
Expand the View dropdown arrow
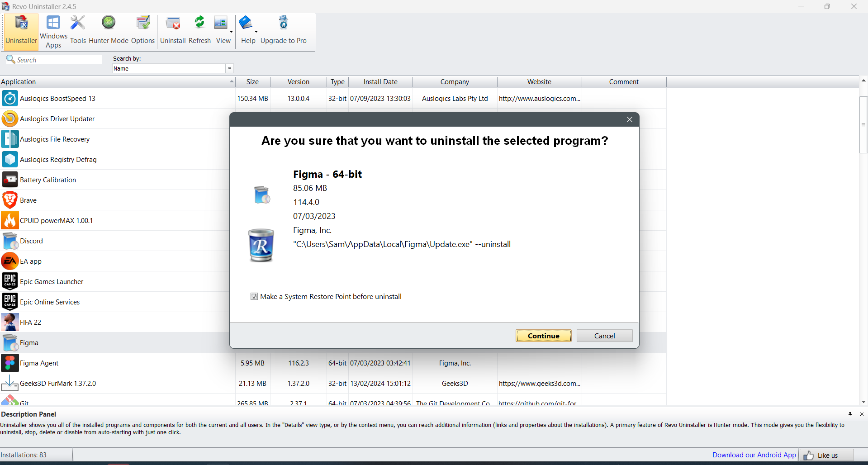coord(232,32)
